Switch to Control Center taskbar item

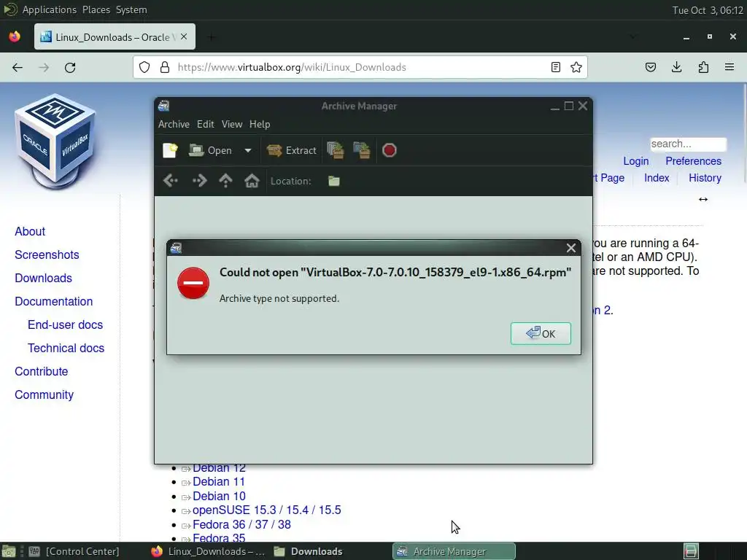pyautogui.click(x=74, y=551)
